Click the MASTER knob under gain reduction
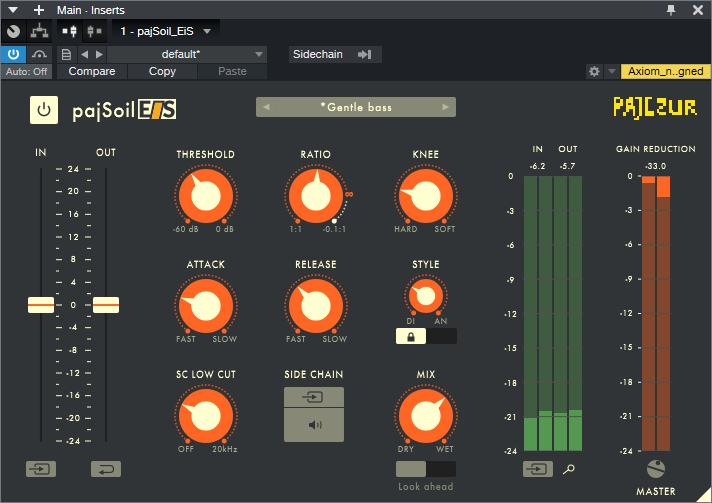Image resolution: width=712 pixels, height=503 pixels. pyautogui.click(x=656, y=469)
